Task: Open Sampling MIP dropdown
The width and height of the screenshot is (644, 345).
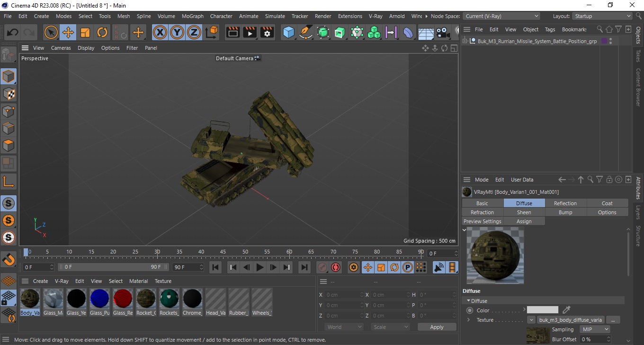Action: coord(595,329)
